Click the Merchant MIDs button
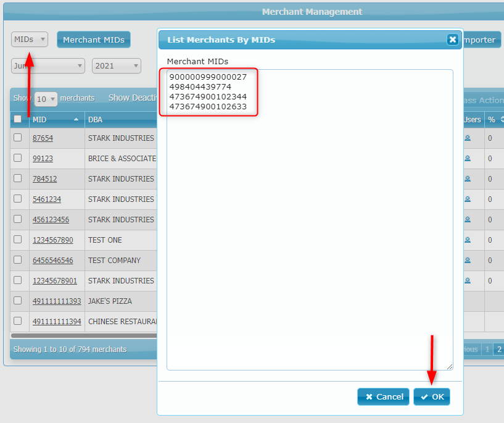The image size is (504, 423). pos(94,40)
